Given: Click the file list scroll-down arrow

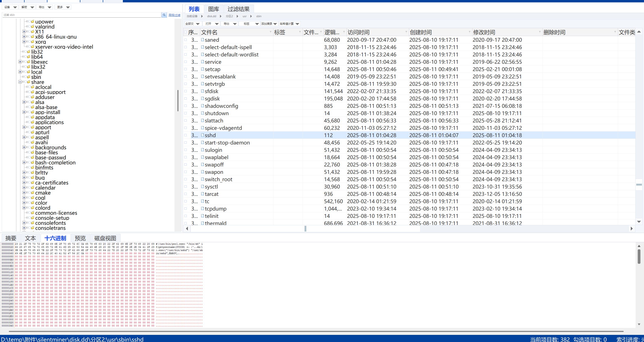Looking at the screenshot, I should click(x=639, y=222).
